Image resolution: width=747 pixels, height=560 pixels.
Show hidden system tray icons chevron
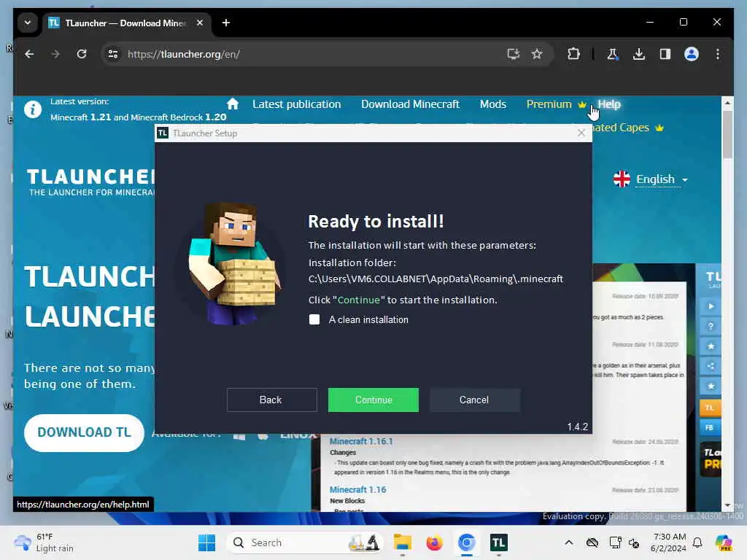pos(569,542)
